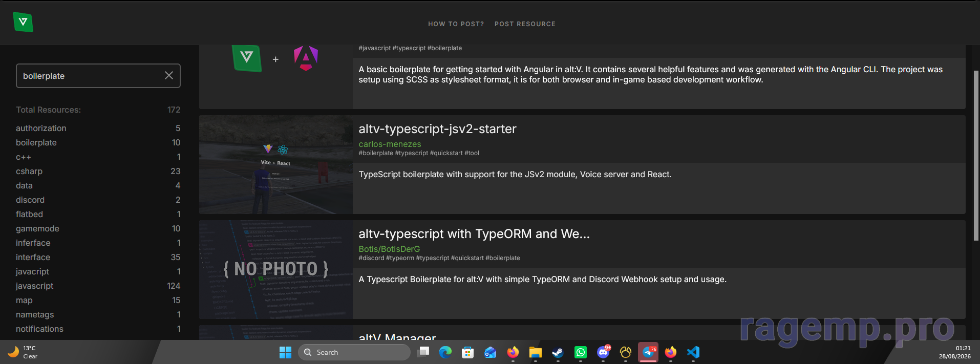Open author Botis/BotisDerG link
Viewport: 980px width, 364px height.
tap(389, 249)
